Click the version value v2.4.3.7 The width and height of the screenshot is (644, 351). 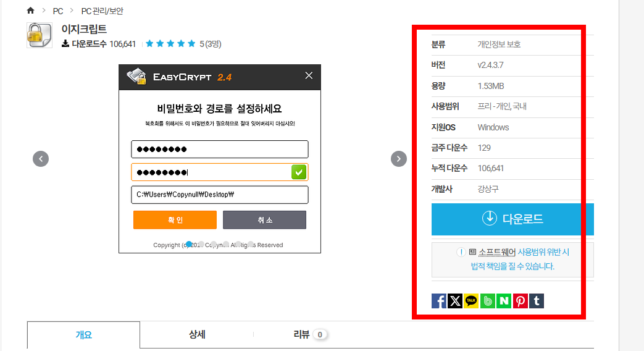pos(490,65)
